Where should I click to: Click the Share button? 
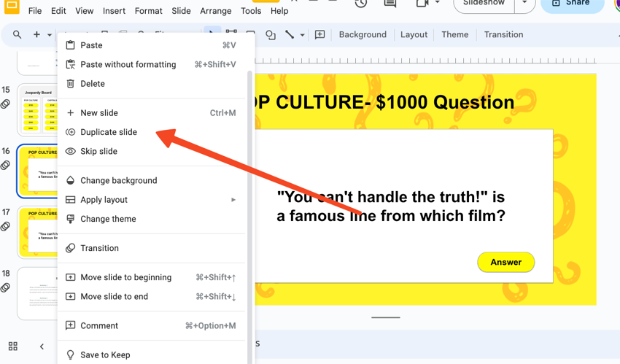coord(572,4)
